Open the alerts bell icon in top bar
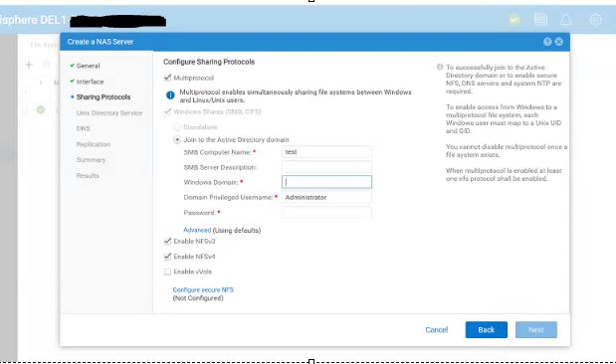 click(x=565, y=19)
